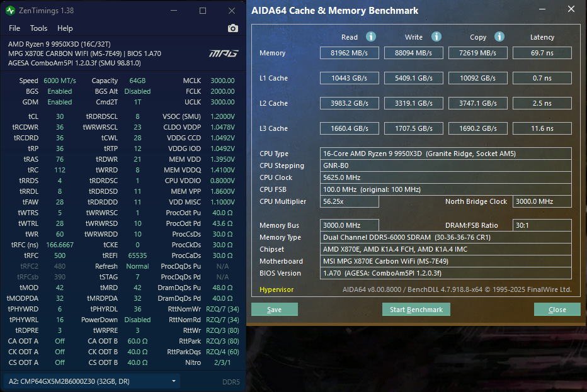Click the BIOS Version 1.A70 field
Image resolution: width=587 pixels, height=392 pixels.
(445, 273)
